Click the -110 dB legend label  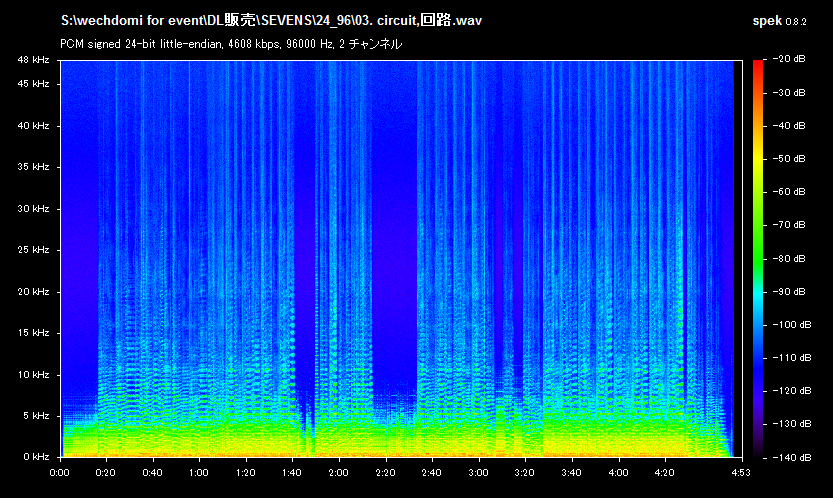pyautogui.click(x=792, y=357)
